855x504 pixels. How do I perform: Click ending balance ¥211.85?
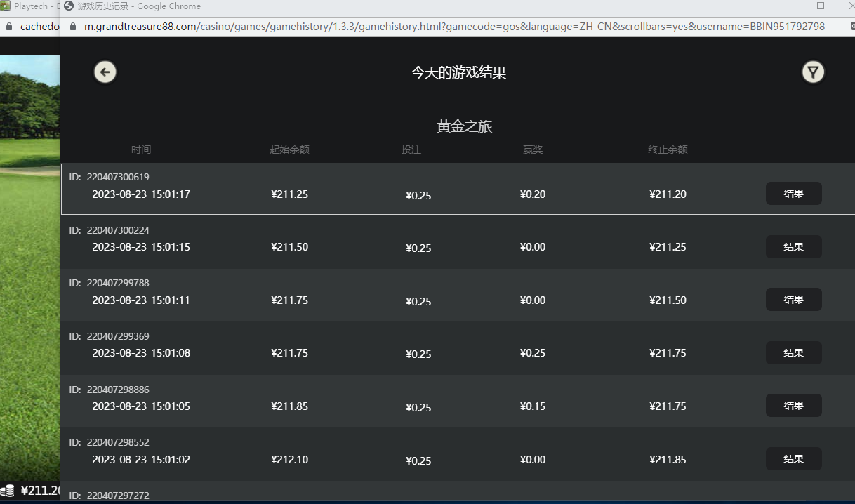pos(668,460)
